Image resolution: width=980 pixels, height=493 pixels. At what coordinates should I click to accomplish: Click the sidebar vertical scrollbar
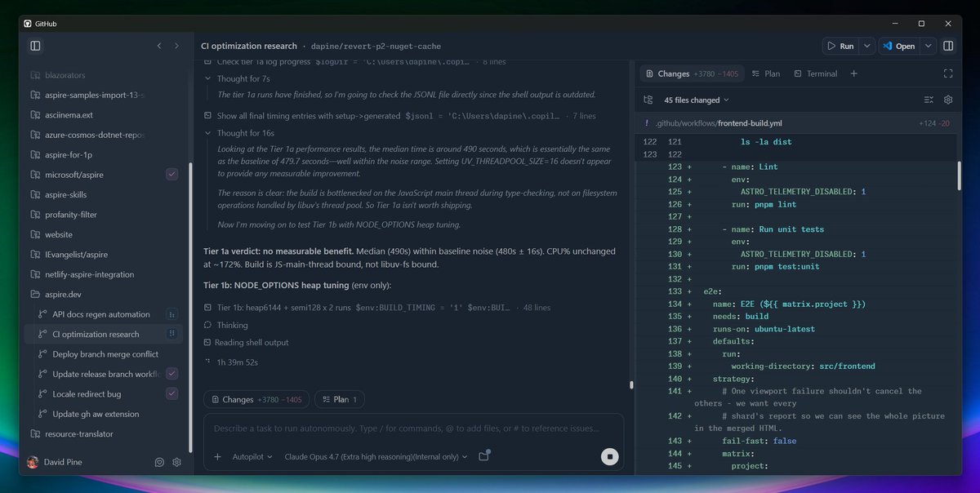tap(190, 306)
